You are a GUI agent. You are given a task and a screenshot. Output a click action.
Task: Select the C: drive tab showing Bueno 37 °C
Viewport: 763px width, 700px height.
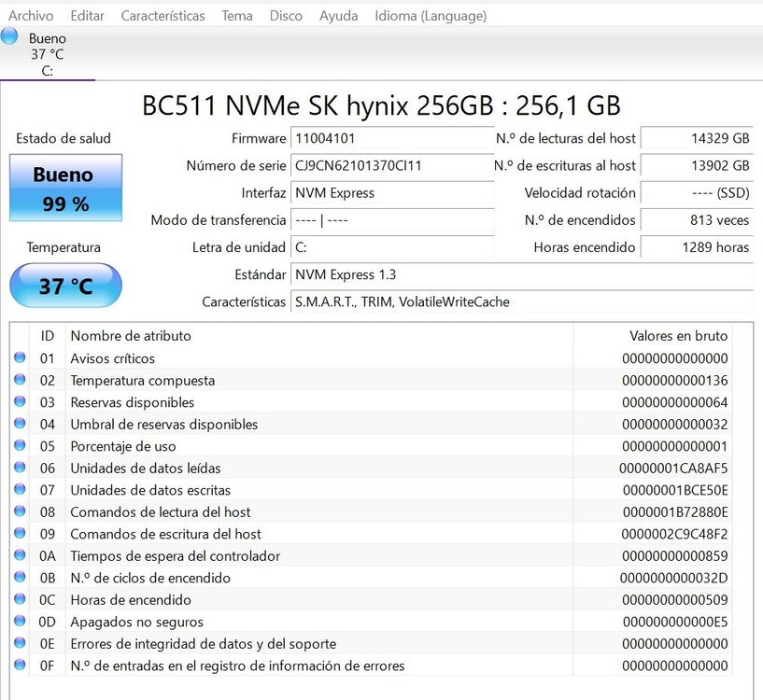(x=48, y=54)
